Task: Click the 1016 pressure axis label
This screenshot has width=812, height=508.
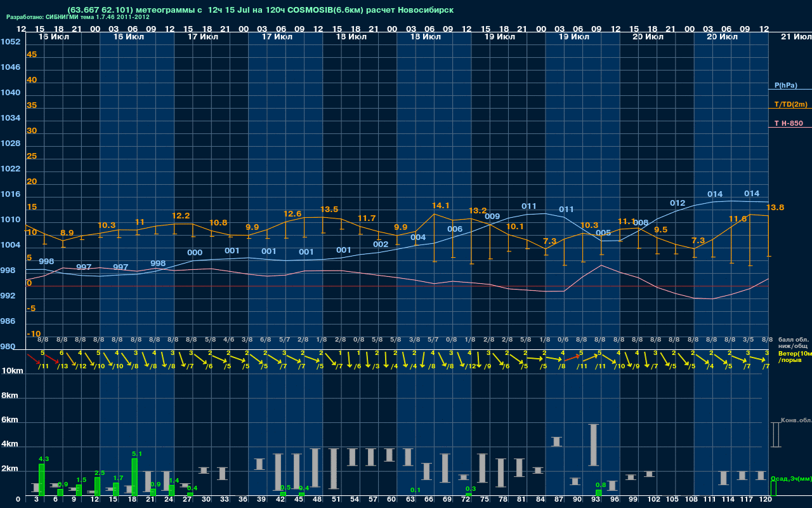Action: pos(10,194)
